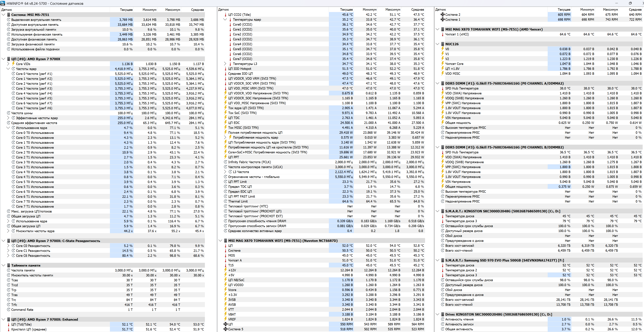644x332 pixels.
Task: Expand Core C6 Резидентность node
Action: (x=8, y=256)
